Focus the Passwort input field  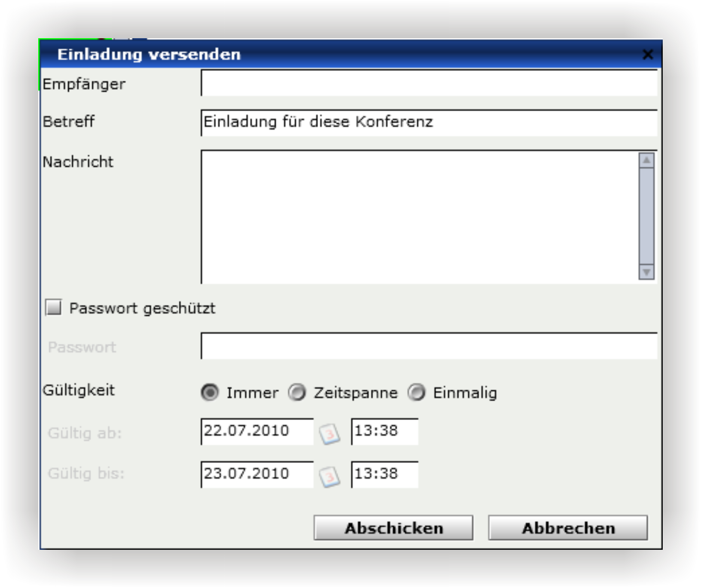click(429, 346)
